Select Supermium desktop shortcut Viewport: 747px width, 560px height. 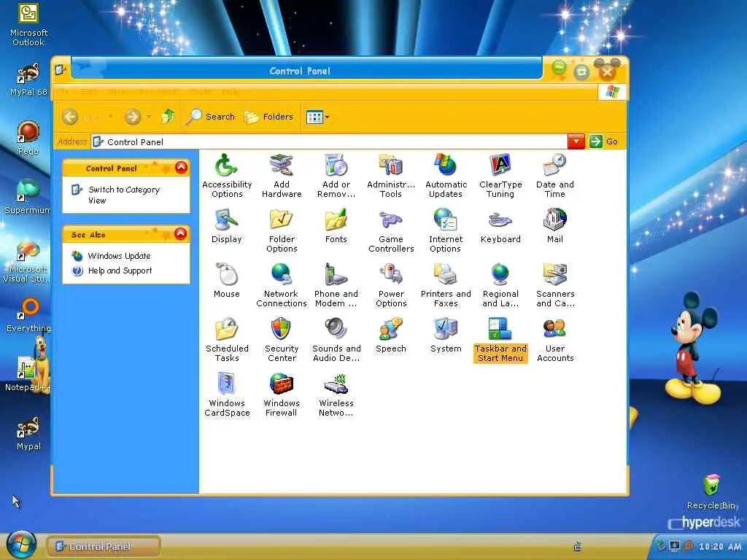click(28, 197)
